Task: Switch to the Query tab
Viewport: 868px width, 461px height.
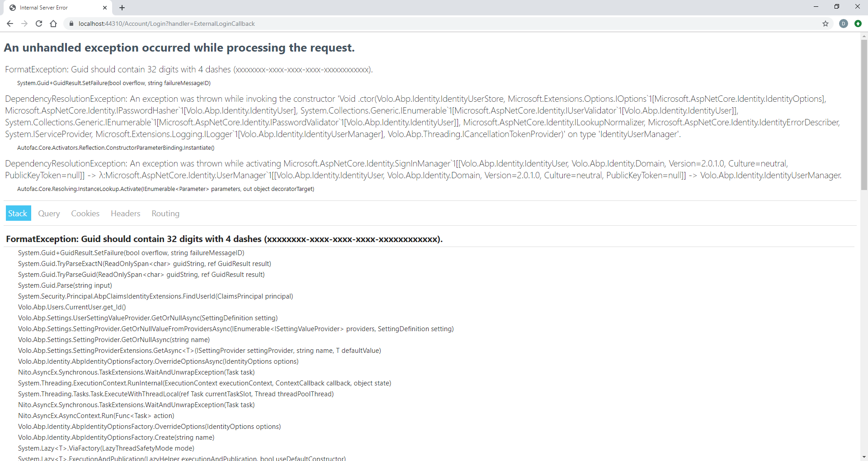Action: point(49,213)
